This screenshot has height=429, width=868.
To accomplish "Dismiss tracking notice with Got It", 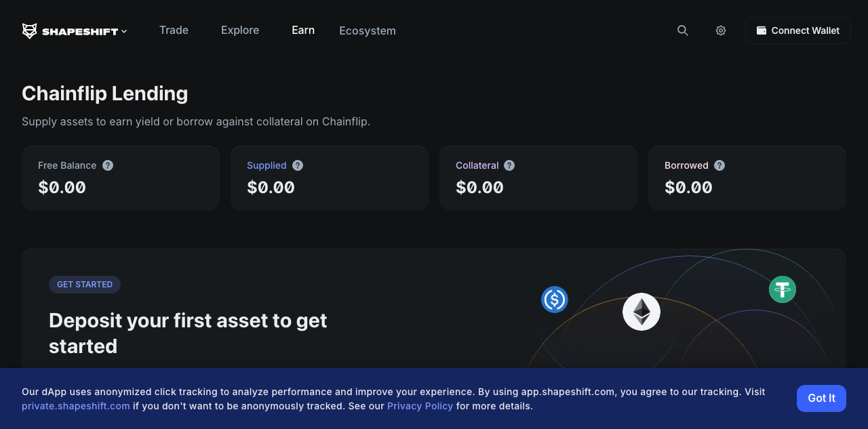I will tap(821, 399).
